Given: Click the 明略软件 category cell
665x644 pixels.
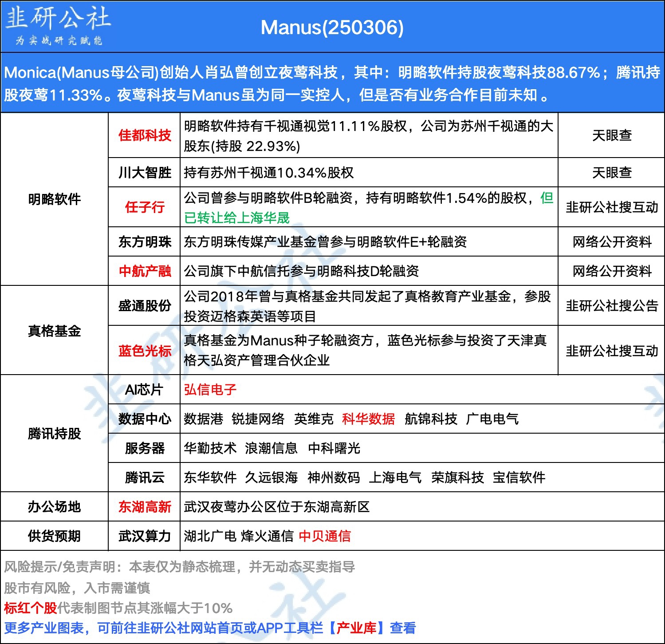Looking at the screenshot, I should (x=54, y=199).
